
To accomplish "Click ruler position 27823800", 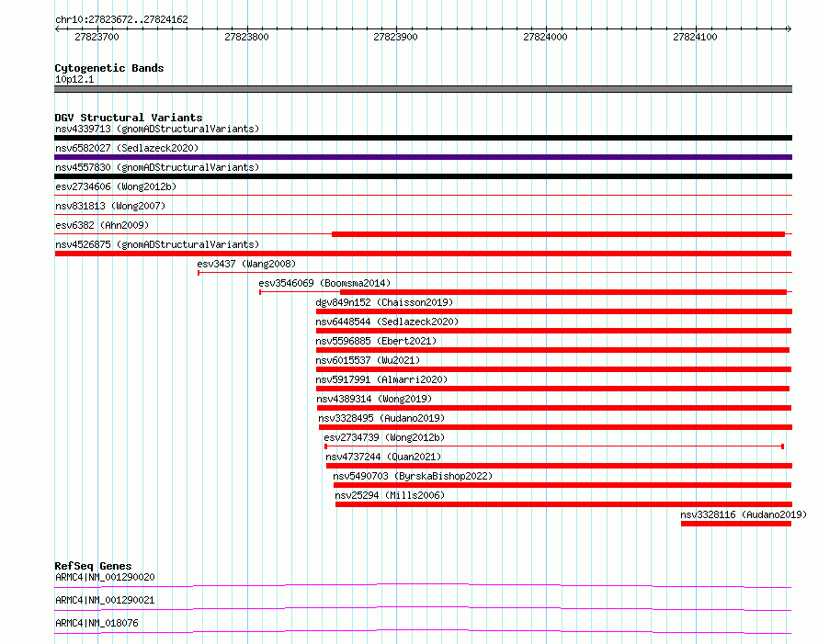I will click(246, 37).
